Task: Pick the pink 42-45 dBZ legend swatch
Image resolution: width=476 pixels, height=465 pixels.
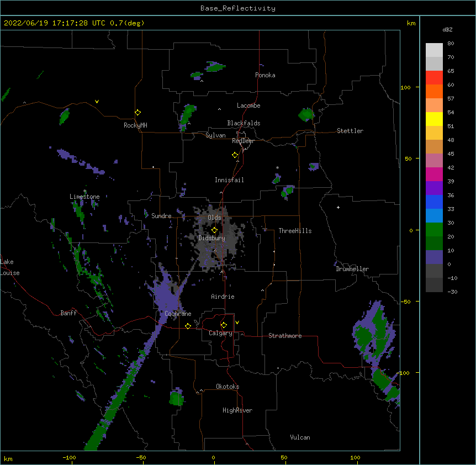Action: pyautogui.click(x=434, y=161)
